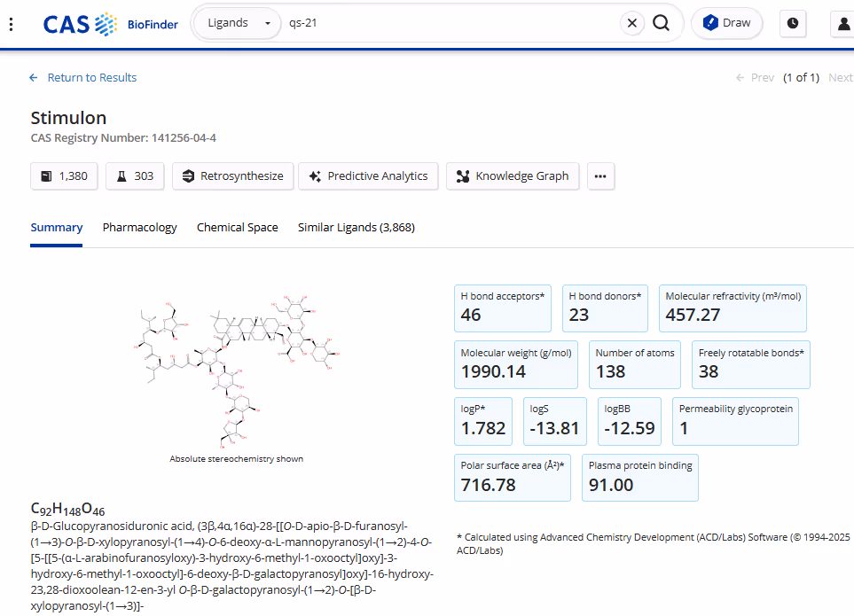Image resolution: width=854 pixels, height=616 pixels.
Task: Click the β-D-Glucopyranosiduronic acid chemical name text
Action: click(232, 566)
